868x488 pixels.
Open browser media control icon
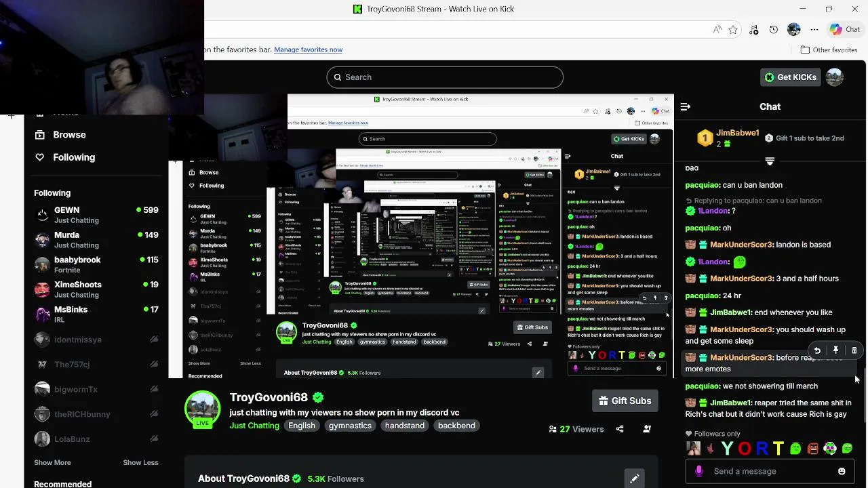[754, 30]
